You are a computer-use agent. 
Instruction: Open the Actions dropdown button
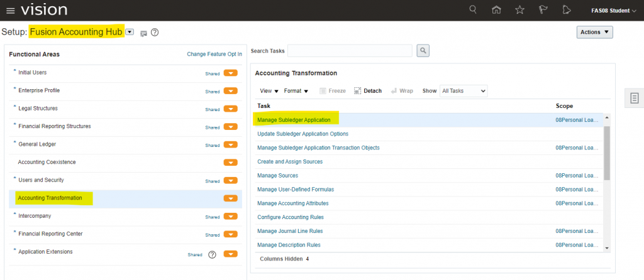coord(594,32)
